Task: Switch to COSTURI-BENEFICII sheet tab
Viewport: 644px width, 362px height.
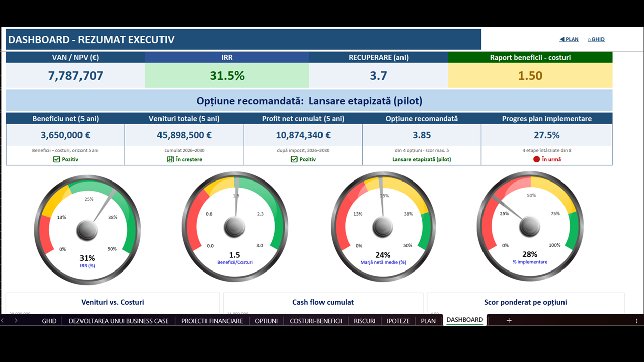Action: [316, 321]
